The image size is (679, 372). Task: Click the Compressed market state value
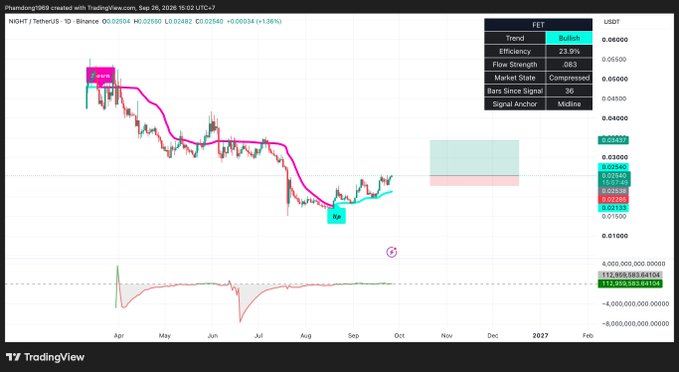(569, 78)
